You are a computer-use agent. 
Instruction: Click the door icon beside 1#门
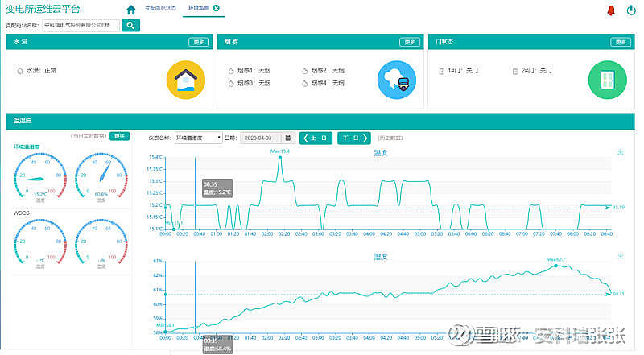[441, 71]
